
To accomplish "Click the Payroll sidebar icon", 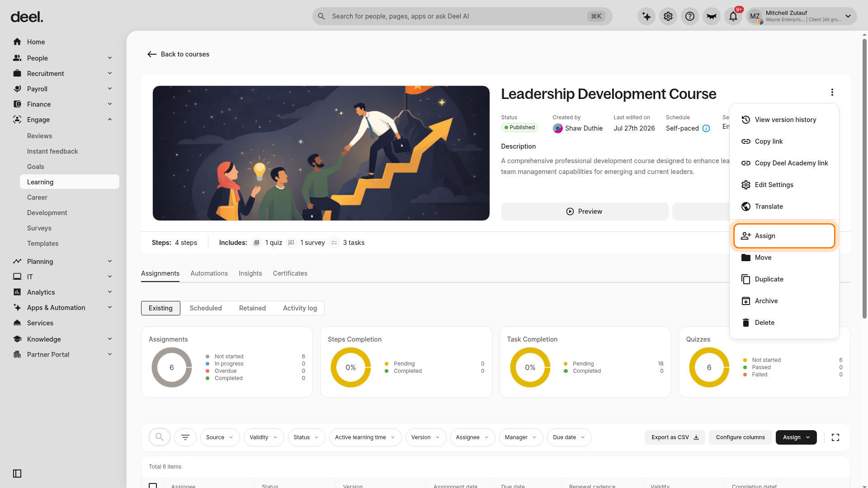I will 17,89.
